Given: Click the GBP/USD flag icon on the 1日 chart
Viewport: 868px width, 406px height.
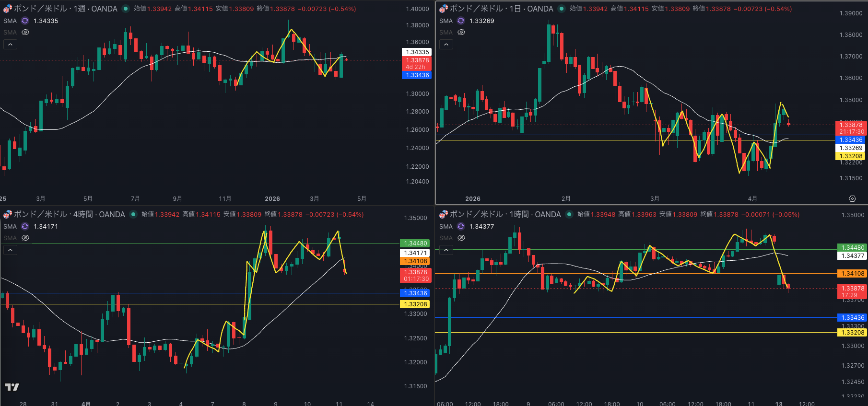Looking at the screenshot, I should [x=444, y=9].
